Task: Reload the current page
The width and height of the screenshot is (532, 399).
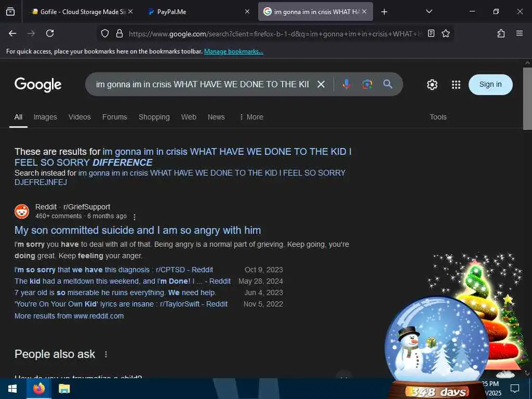Action: (x=50, y=33)
